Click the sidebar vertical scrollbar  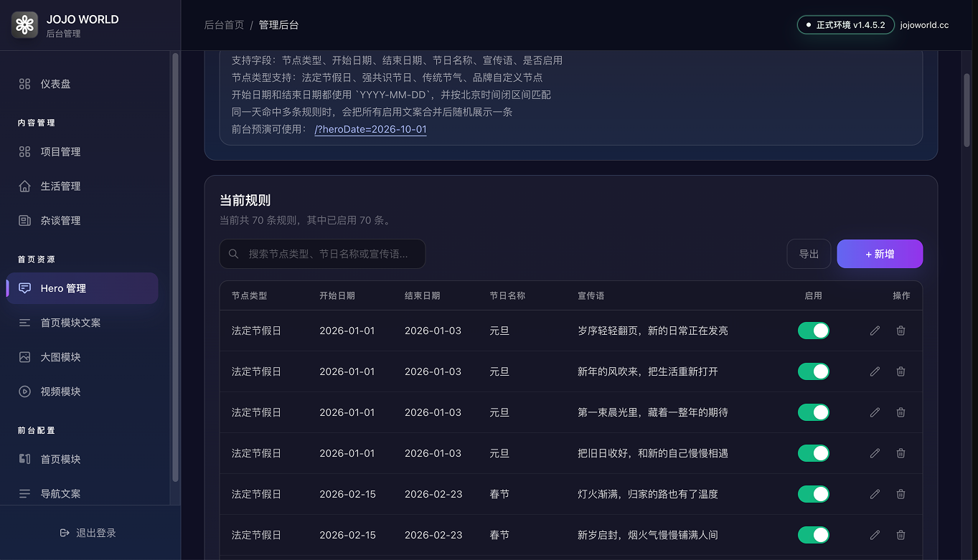click(175, 267)
